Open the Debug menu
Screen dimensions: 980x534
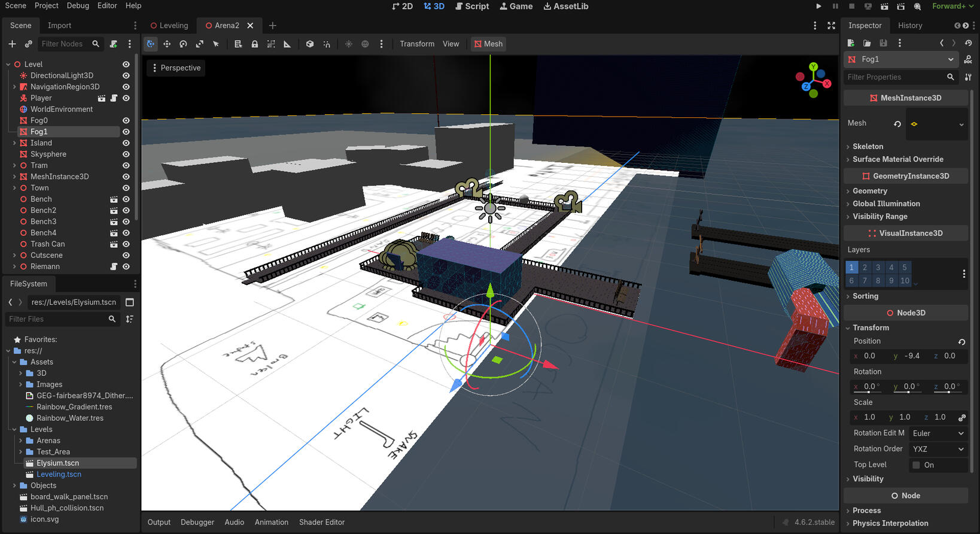pos(78,5)
